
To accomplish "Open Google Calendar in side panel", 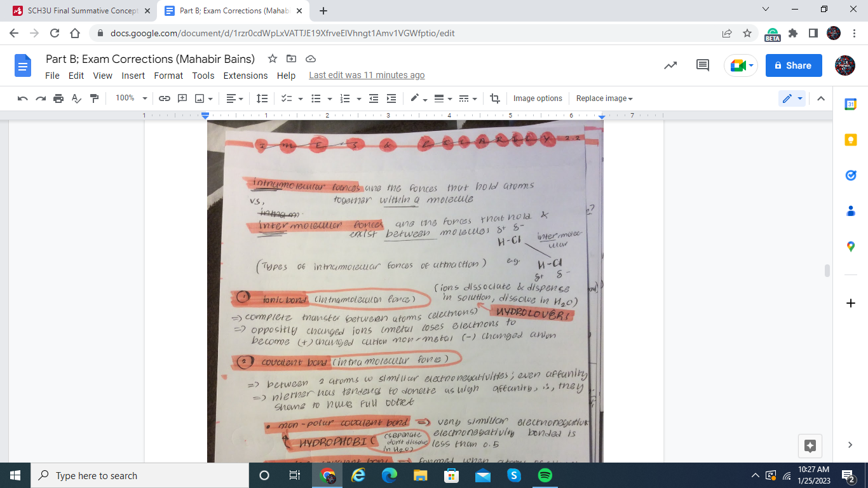I will [851, 104].
